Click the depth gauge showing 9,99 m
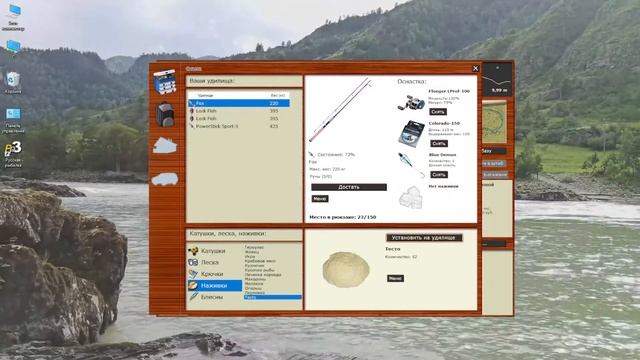Image resolution: width=640 pixels, height=360 pixels. click(x=498, y=79)
